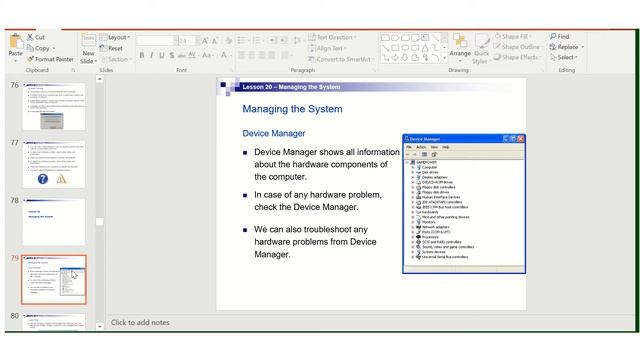
Task: Apply Strikethrough formatting
Action: coord(182,55)
